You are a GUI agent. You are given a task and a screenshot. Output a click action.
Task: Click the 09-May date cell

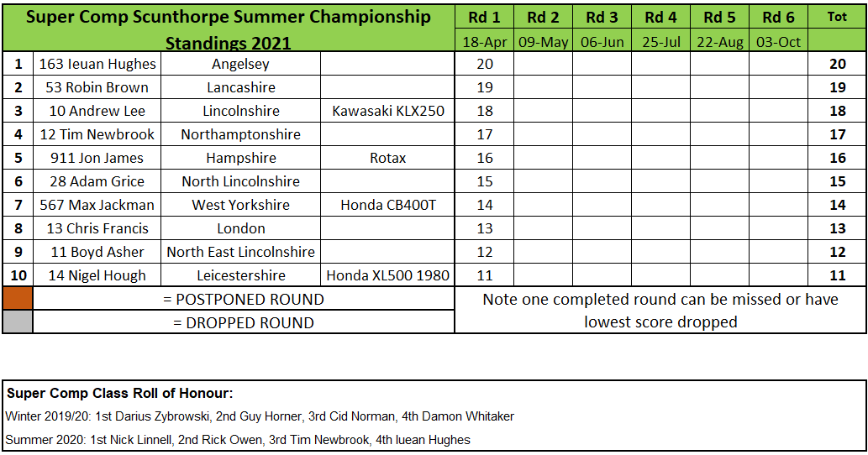(x=543, y=41)
